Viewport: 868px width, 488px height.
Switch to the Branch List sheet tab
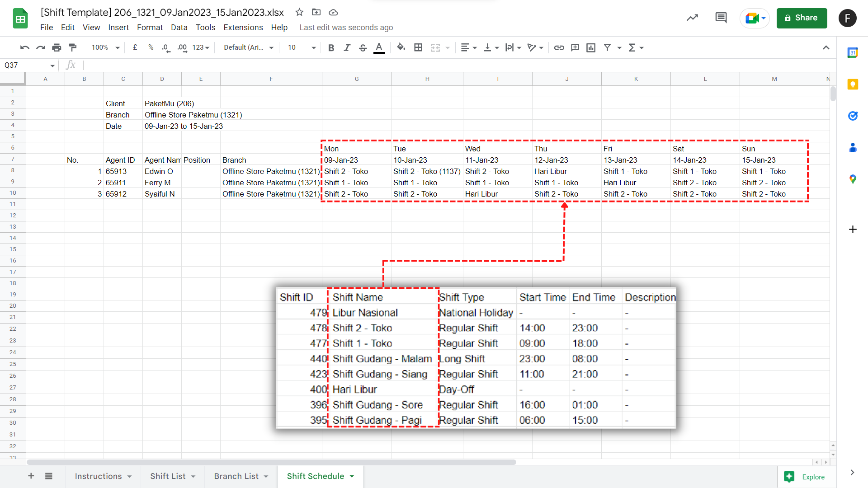click(236, 476)
